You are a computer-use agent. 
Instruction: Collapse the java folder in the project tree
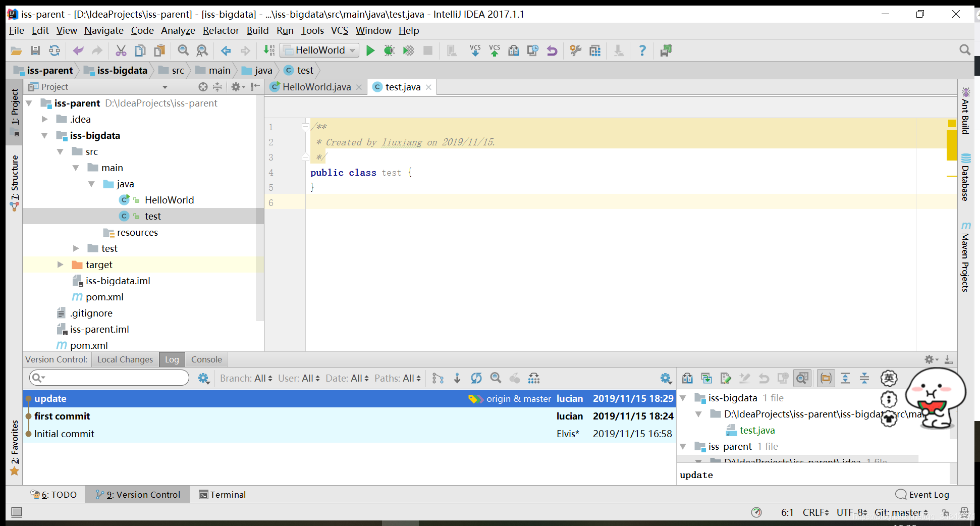(x=92, y=184)
